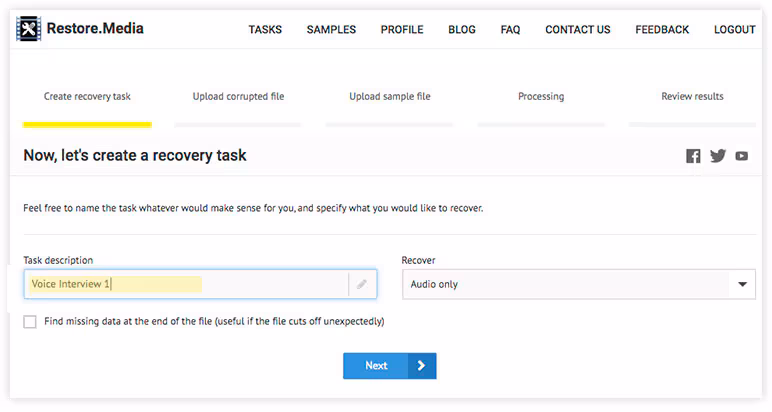Screen dimensions: 772x412
Task: Enable the Find missing data checkbox
Action: 30,322
